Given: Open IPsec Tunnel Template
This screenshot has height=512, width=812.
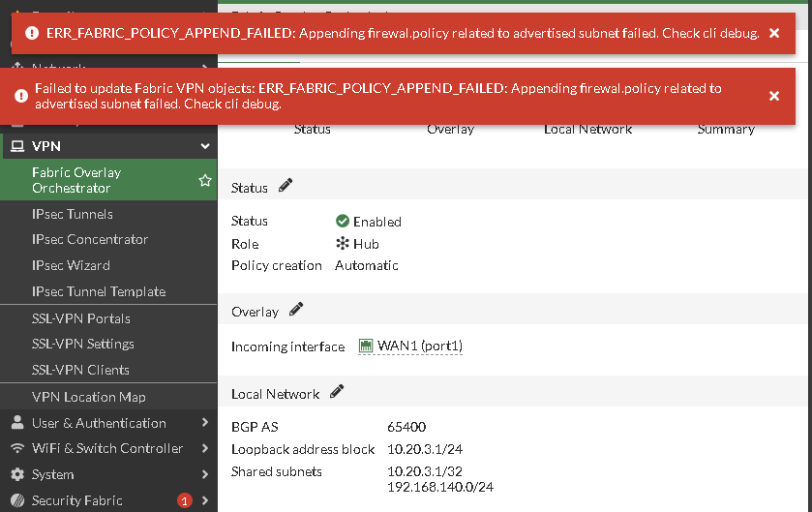Looking at the screenshot, I should point(99,291).
